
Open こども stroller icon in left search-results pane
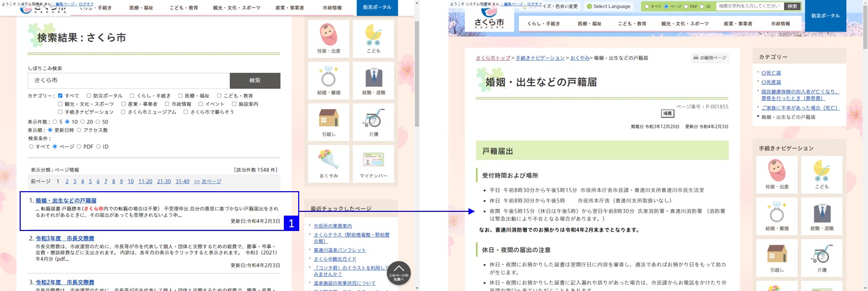(x=374, y=39)
